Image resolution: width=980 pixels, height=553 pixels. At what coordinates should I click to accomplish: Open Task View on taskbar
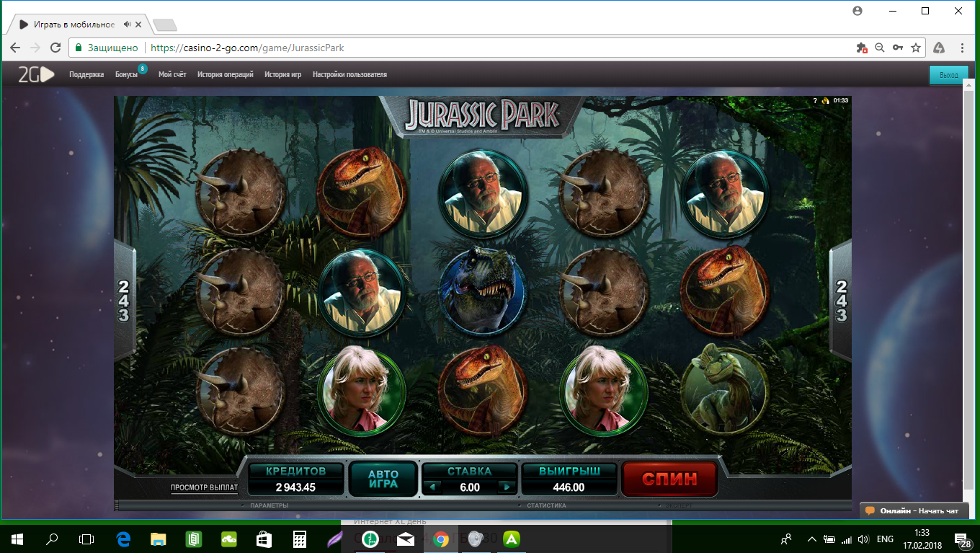click(x=86, y=539)
